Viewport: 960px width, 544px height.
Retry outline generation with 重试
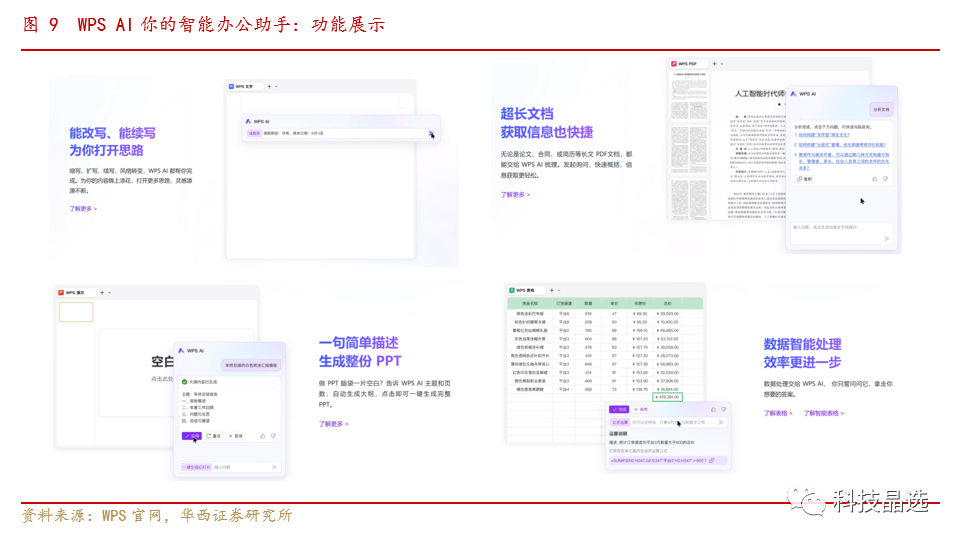[214, 436]
